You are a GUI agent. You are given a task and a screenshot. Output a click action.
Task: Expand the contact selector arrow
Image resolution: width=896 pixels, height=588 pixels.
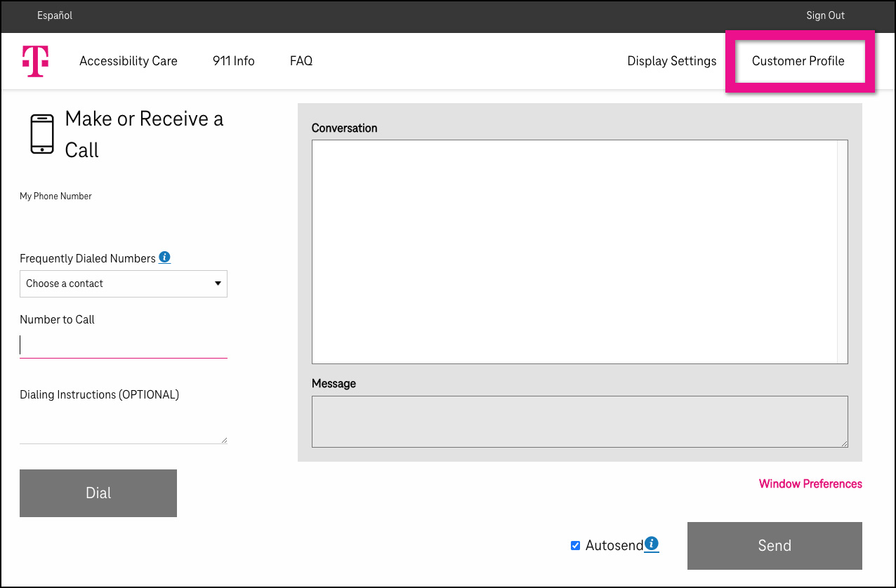pos(218,283)
